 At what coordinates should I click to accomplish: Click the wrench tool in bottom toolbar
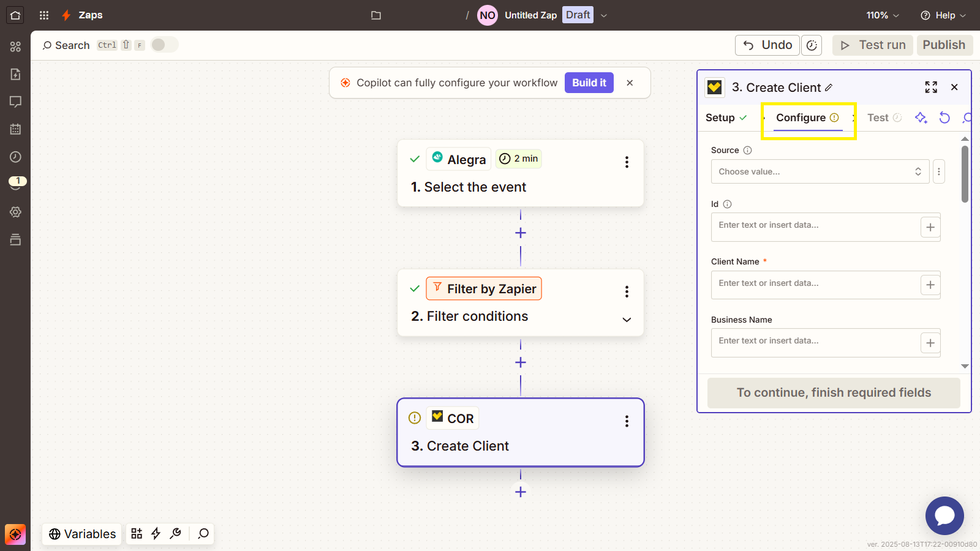[176, 534]
